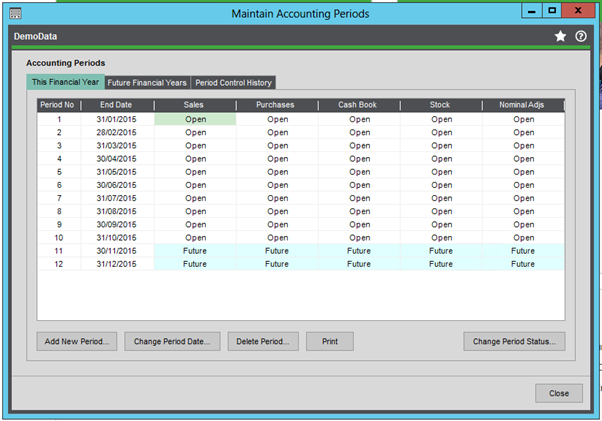Click Change Period Status button
Viewport: 602px width, 421px height.
coord(514,342)
